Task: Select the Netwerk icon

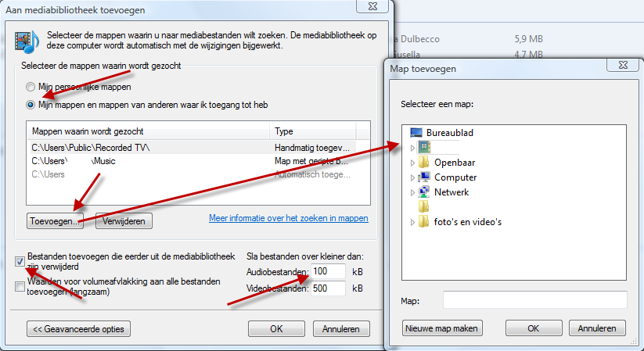Action: (424, 192)
